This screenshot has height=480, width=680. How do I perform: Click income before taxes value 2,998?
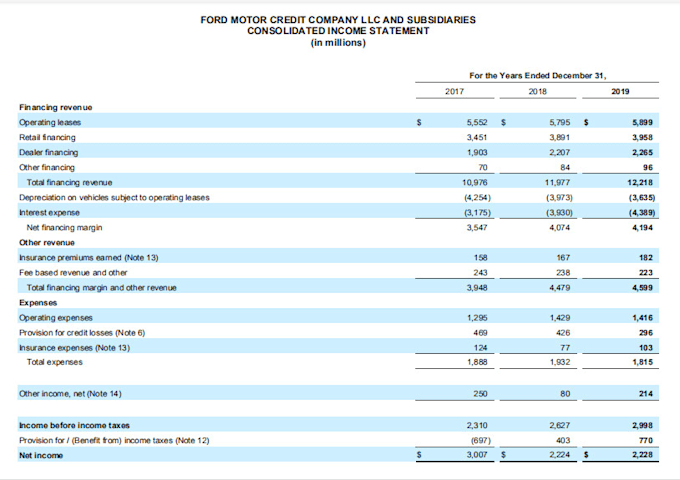(x=642, y=425)
